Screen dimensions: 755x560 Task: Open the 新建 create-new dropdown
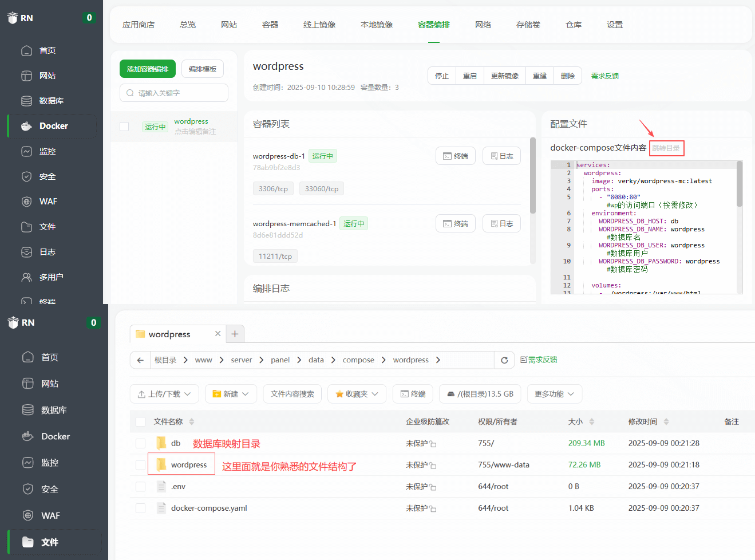[231, 394]
